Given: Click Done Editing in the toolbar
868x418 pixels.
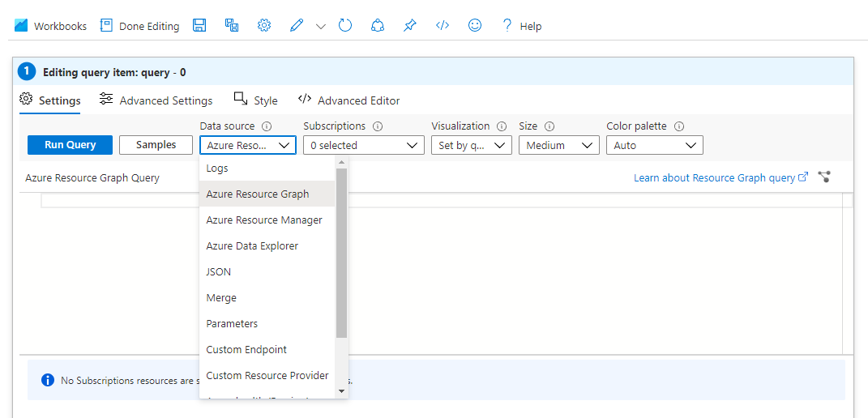Looking at the screenshot, I should (139, 26).
